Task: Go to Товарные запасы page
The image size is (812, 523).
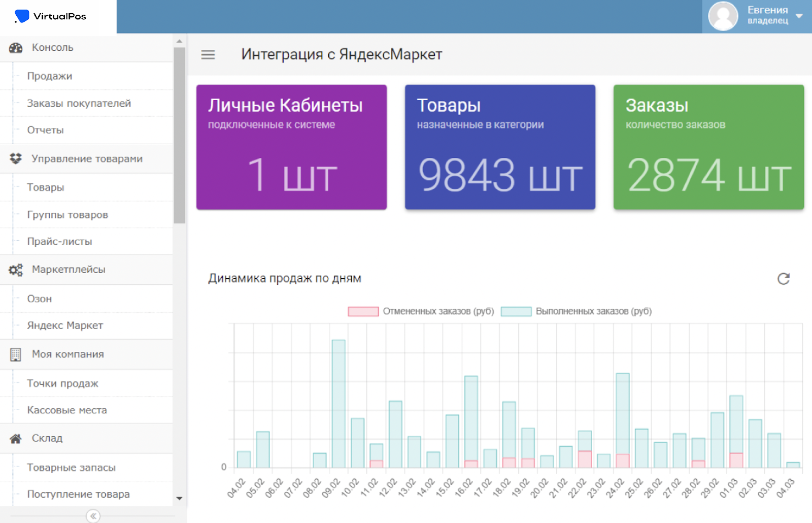Action: [x=71, y=468]
